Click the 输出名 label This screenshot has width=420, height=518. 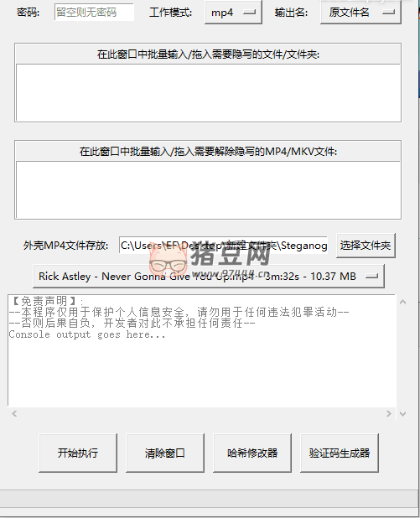[291, 13]
